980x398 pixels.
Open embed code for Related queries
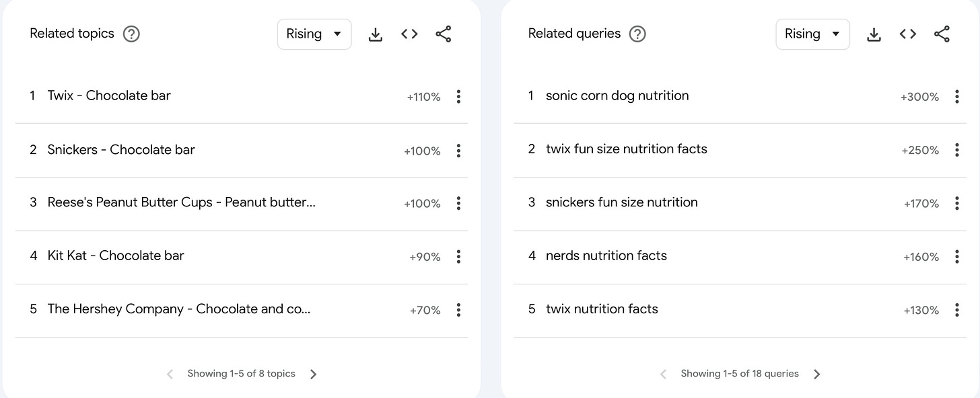tap(907, 34)
